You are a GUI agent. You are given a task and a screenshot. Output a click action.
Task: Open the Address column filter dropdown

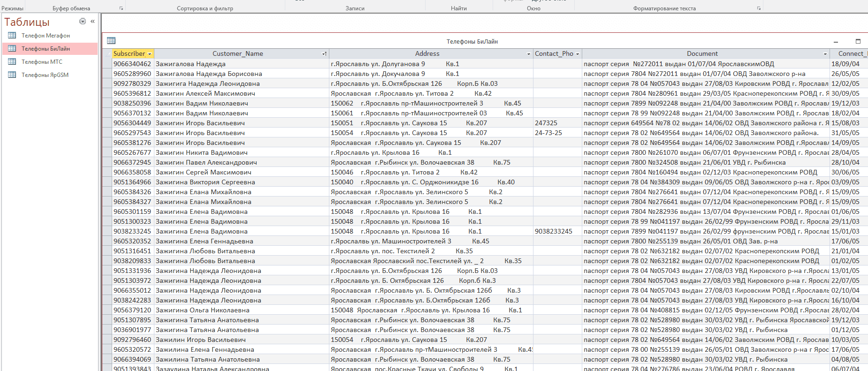click(529, 54)
